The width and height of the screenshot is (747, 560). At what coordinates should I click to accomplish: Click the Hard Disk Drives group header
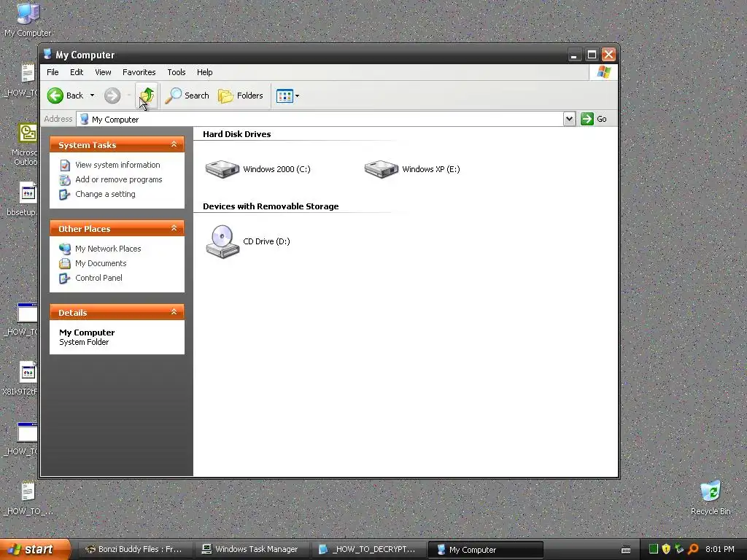point(237,134)
